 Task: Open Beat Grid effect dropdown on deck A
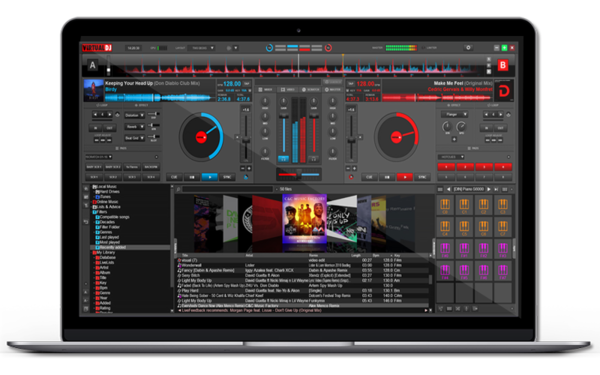pos(134,138)
